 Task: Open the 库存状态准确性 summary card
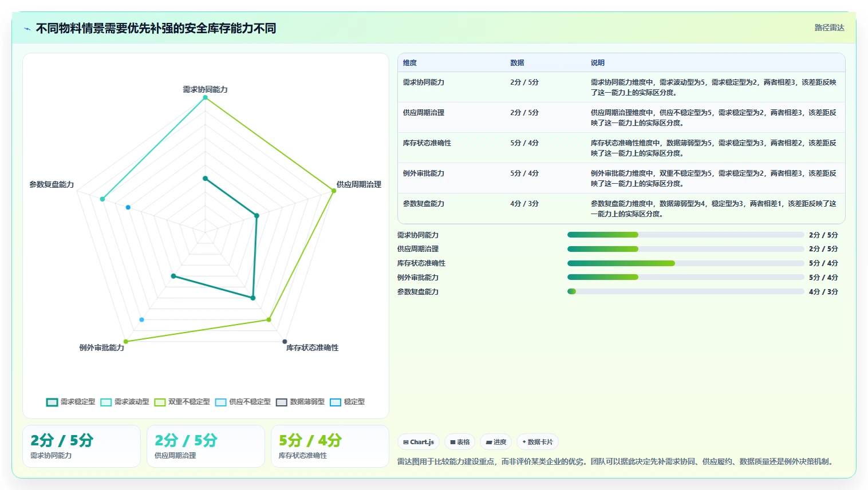(330, 446)
